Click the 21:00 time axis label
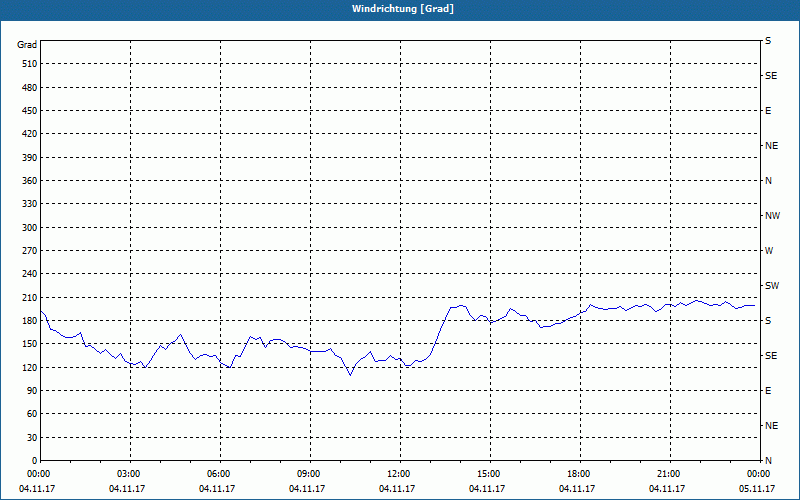800x500 pixels. (670, 474)
